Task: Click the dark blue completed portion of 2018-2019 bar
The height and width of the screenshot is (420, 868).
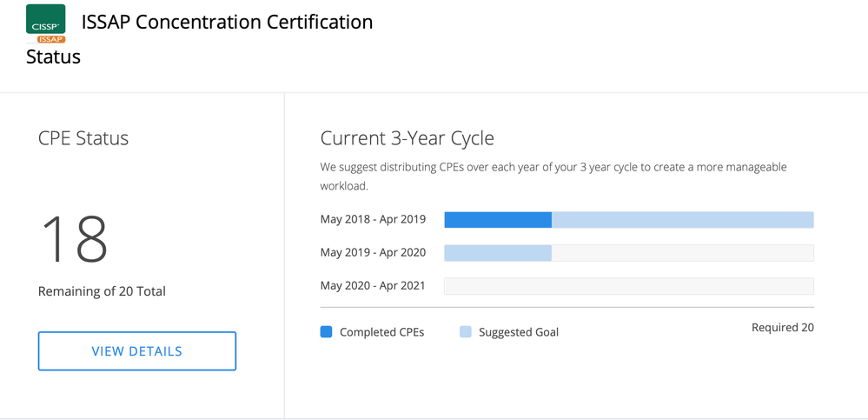Action: click(498, 220)
